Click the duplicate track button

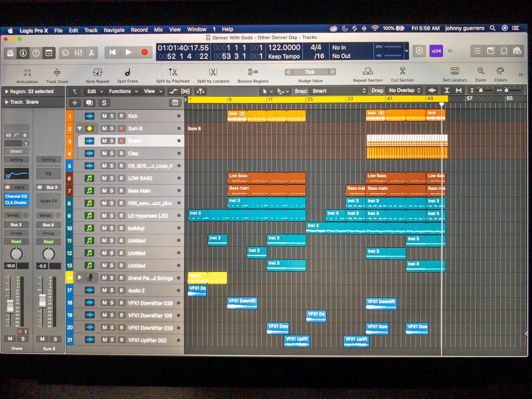[x=90, y=102]
